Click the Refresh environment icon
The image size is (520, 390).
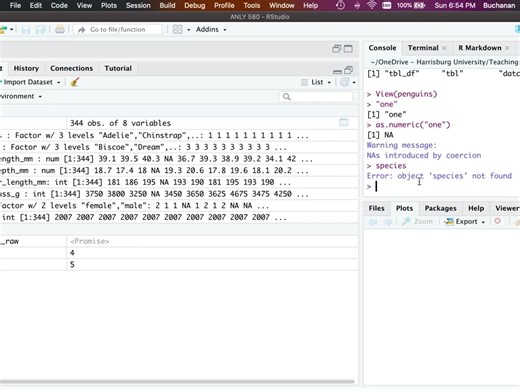pos(345,82)
